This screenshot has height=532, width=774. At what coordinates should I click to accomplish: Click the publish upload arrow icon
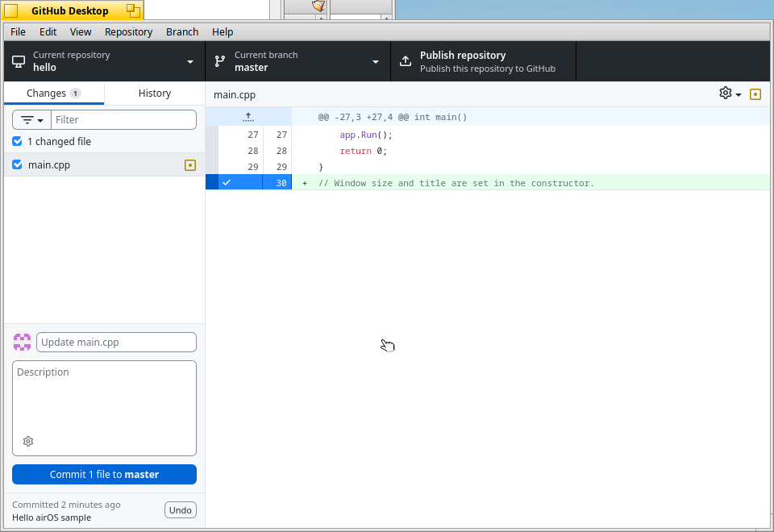pyautogui.click(x=406, y=61)
